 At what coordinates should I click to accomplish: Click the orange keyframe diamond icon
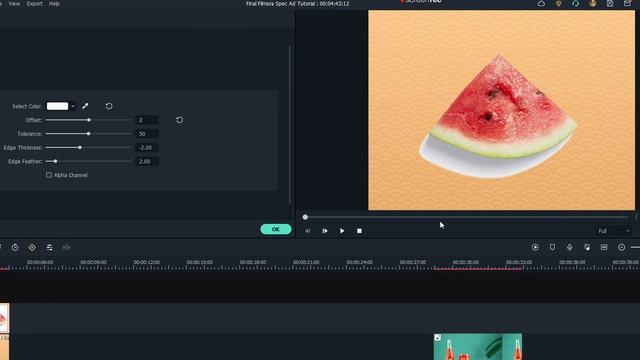[32, 247]
